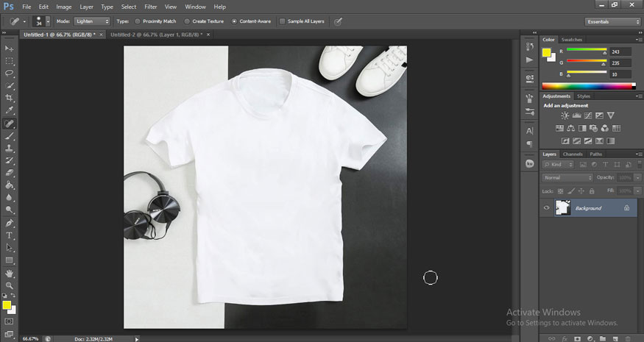Hide the Background layer visibility eye
Screen dimensions: 644x342
[x=546, y=208]
